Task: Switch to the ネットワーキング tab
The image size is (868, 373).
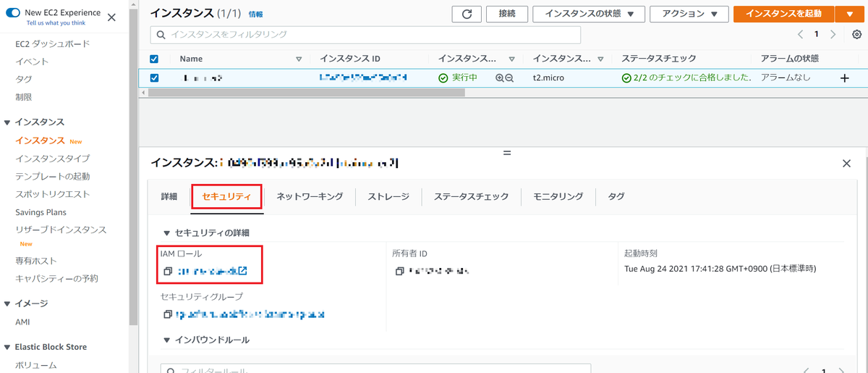Action: tap(310, 196)
